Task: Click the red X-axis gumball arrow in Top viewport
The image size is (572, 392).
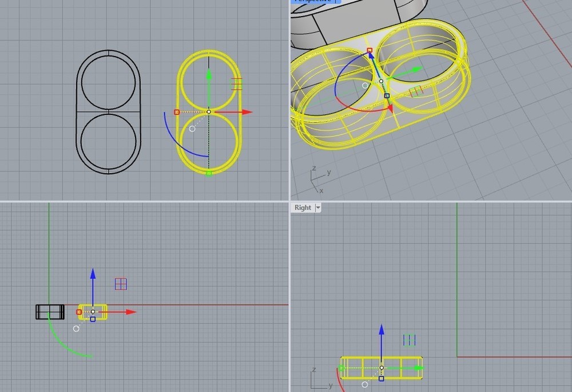Action: pyautogui.click(x=246, y=111)
